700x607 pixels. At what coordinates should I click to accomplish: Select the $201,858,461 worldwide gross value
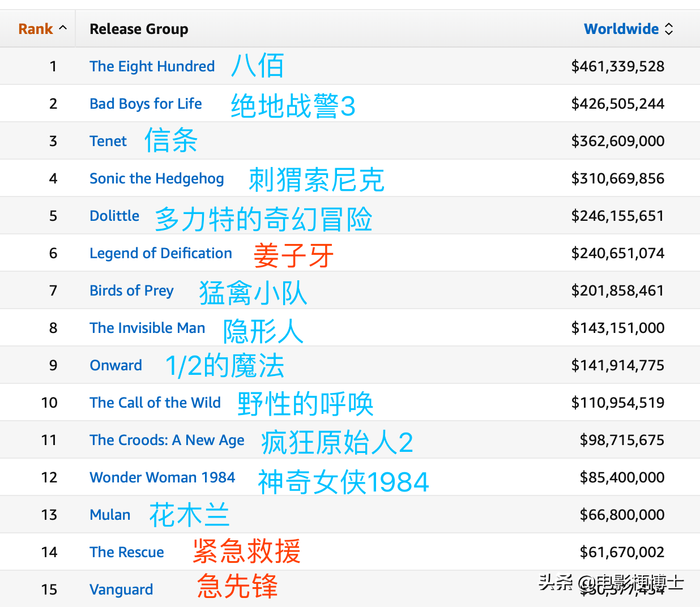618,290
